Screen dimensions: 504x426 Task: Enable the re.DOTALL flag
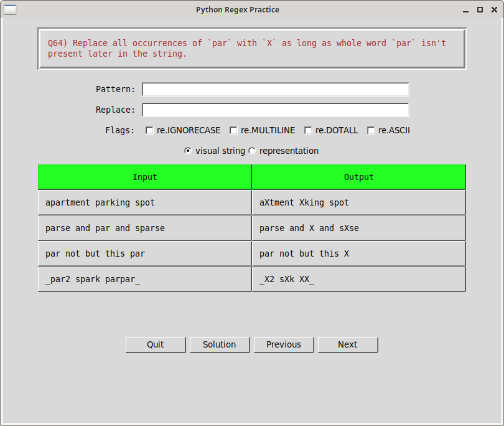(x=308, y=130)
